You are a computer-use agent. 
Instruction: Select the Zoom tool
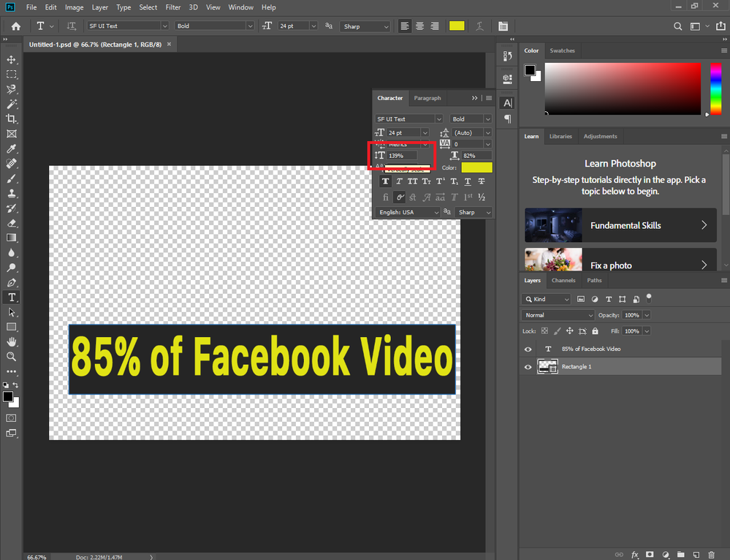point(11,357)
